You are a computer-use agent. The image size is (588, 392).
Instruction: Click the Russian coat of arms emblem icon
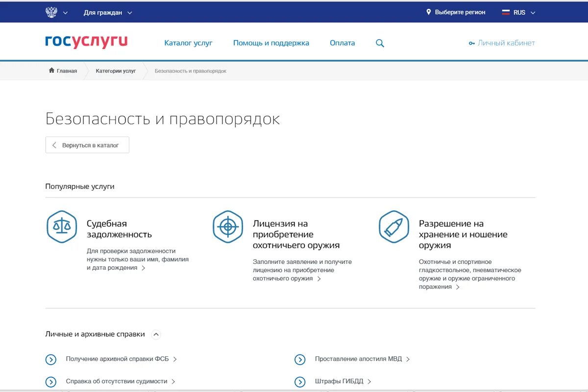(51, 12)
